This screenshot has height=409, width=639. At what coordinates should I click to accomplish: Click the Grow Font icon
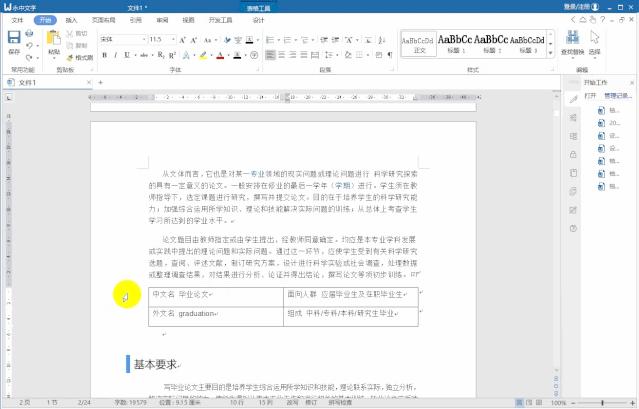[182, 40]
